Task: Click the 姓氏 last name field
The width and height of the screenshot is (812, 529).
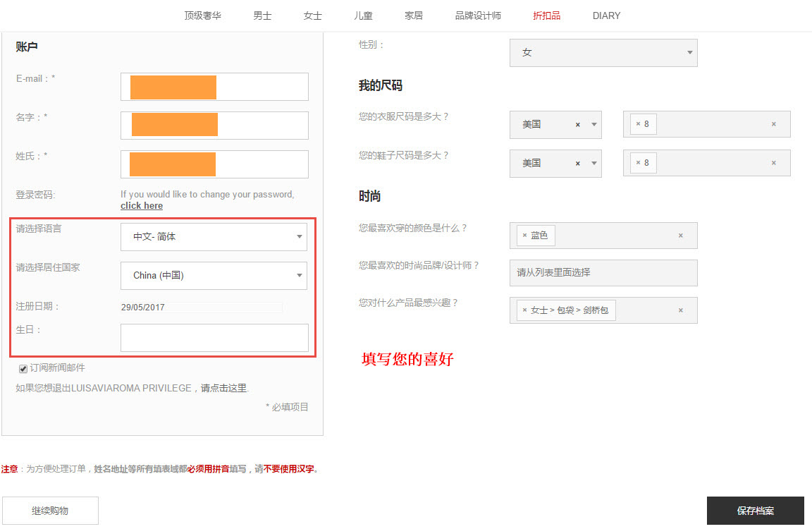Action: (214, 164)
